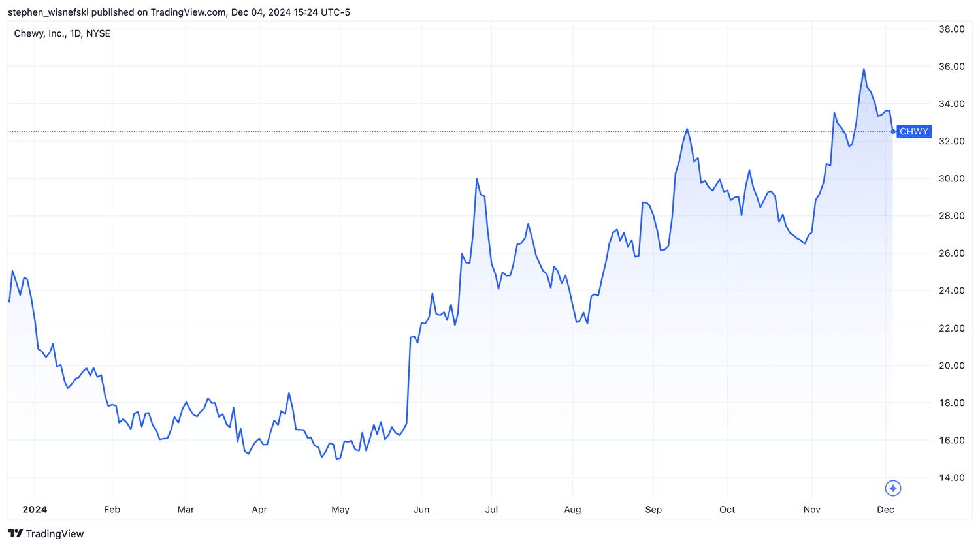Click the 16.00 price axis label

pyautogui.click(x=952, y=440)
